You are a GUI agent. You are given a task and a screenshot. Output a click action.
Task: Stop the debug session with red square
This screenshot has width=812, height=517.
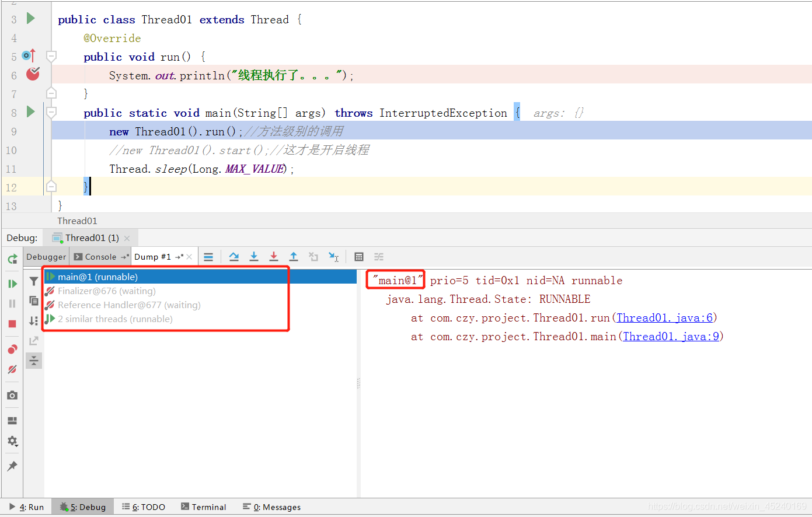12,324
